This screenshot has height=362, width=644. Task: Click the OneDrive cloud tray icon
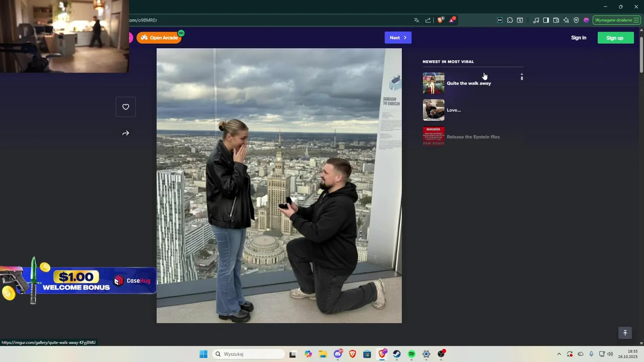coord(581,354)
